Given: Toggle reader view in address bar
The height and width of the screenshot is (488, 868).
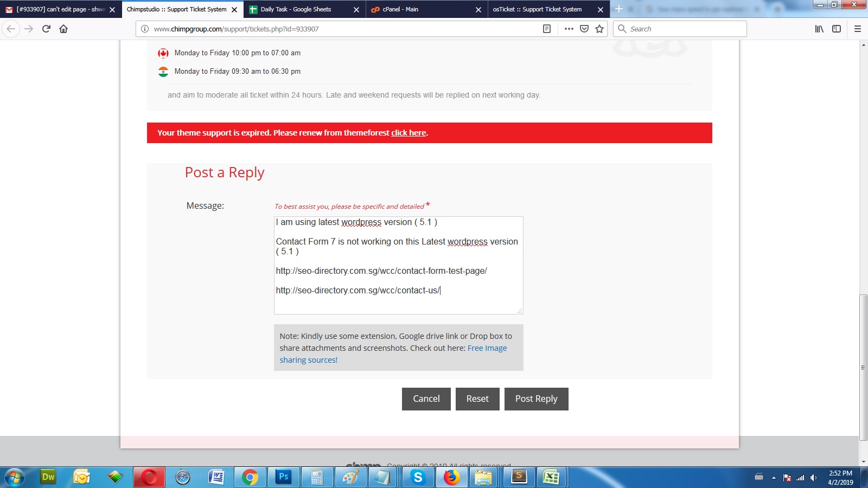Looking at the screenshot, I should click(547, 29).
